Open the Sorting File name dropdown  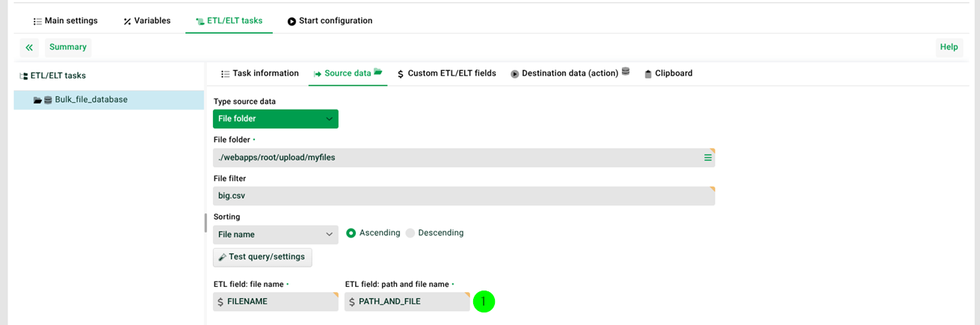(x=275, y=235)
